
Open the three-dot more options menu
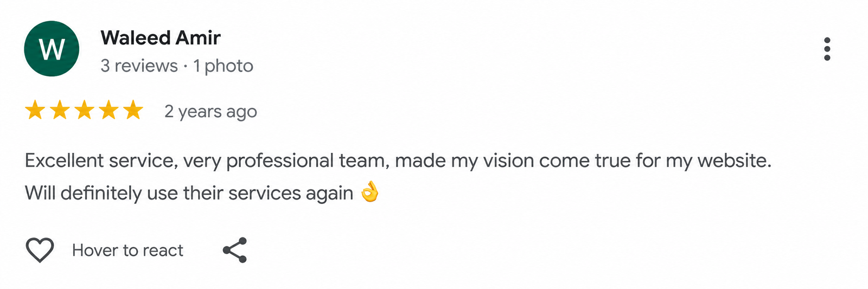(x=827, y=49)
